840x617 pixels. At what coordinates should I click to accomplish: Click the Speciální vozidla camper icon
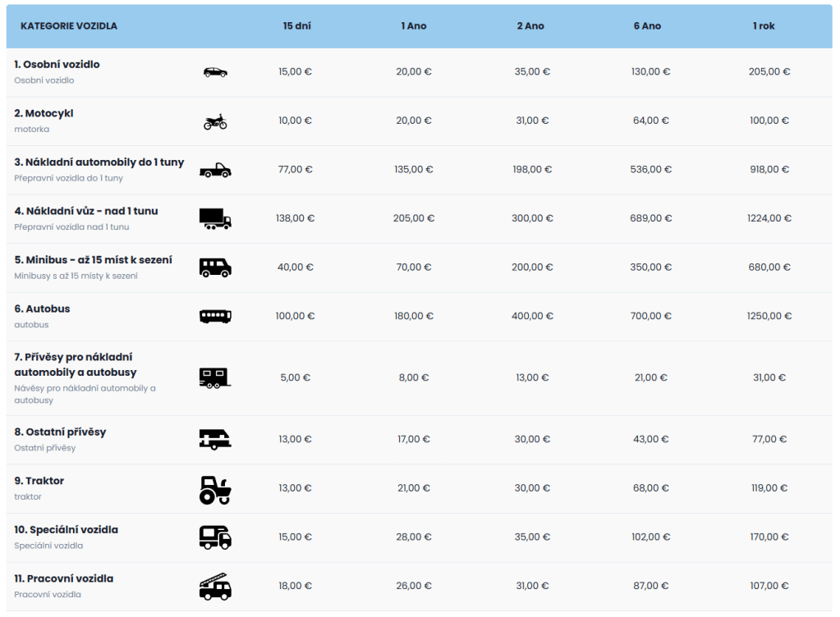coord(215,537)
